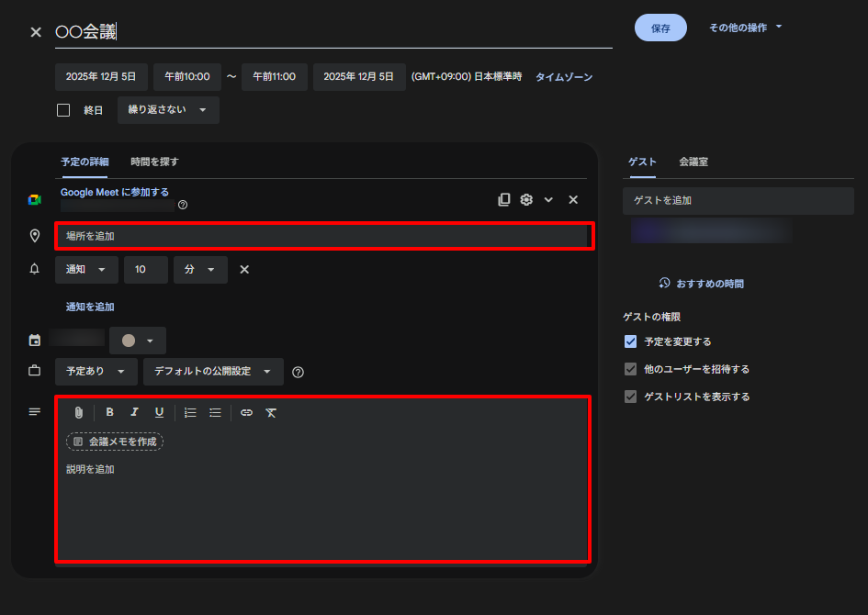Copy the Google Meet conference info icon
The image size is (868, 615).
coord(503,199)
